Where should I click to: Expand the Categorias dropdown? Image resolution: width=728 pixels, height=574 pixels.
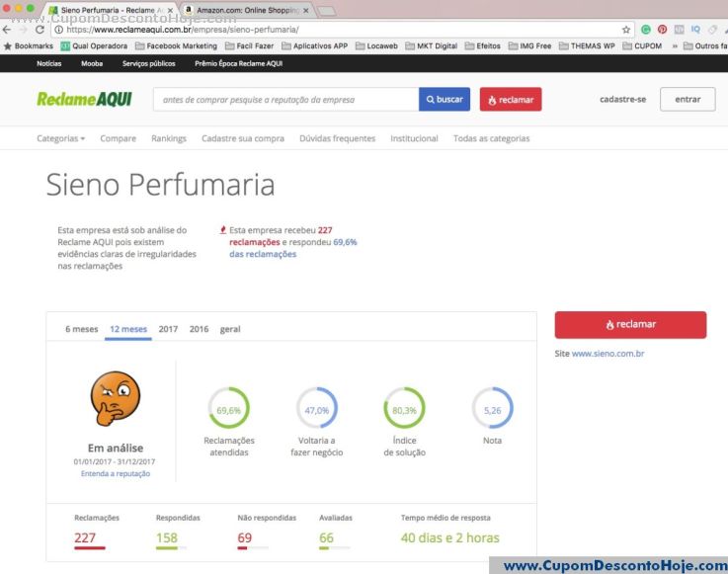tap(61, 138)
